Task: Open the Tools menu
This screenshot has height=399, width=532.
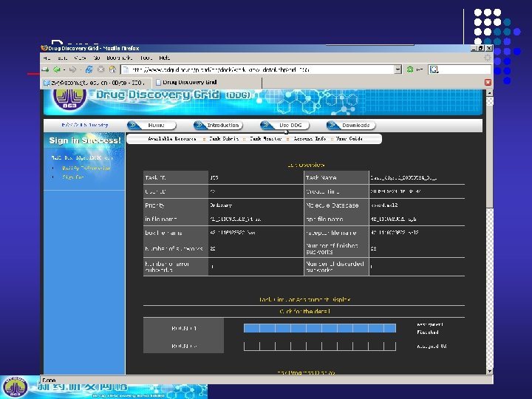Action: 146,58
